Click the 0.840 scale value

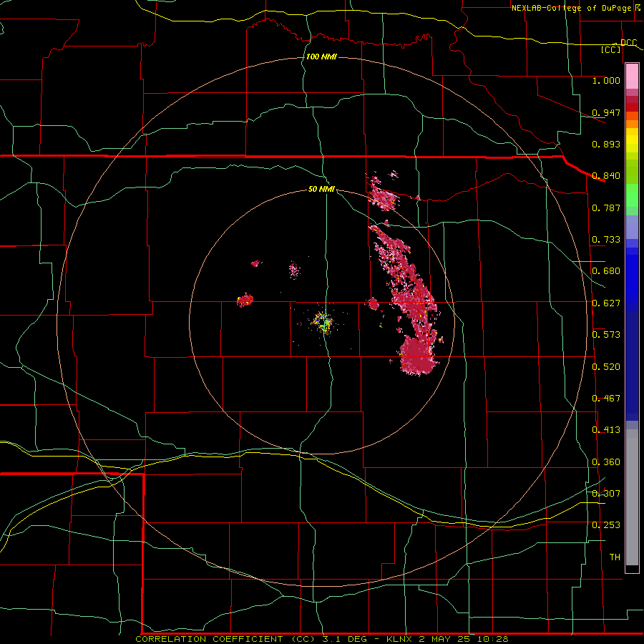click(606, 175)
